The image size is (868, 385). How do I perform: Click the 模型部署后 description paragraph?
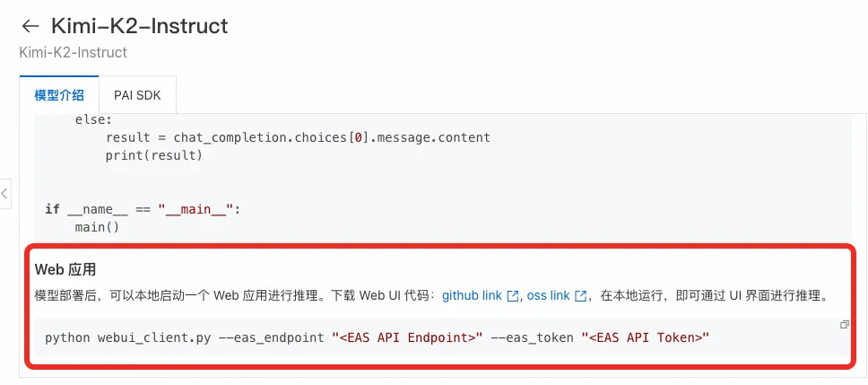click(233, 295)
